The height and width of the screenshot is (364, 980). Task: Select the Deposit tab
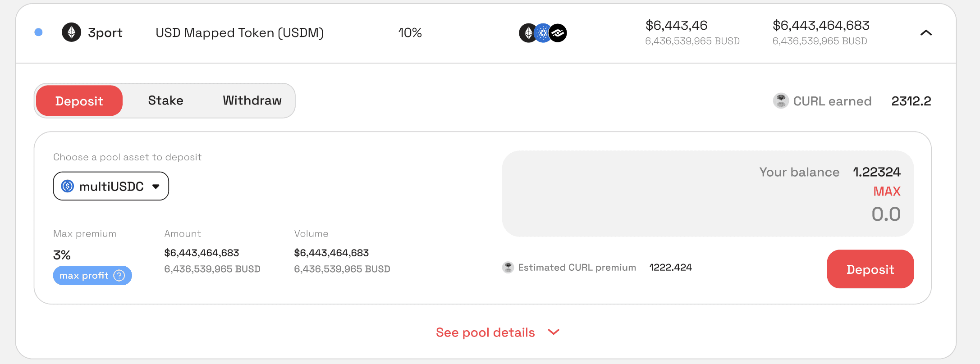(x=79, y=101)
